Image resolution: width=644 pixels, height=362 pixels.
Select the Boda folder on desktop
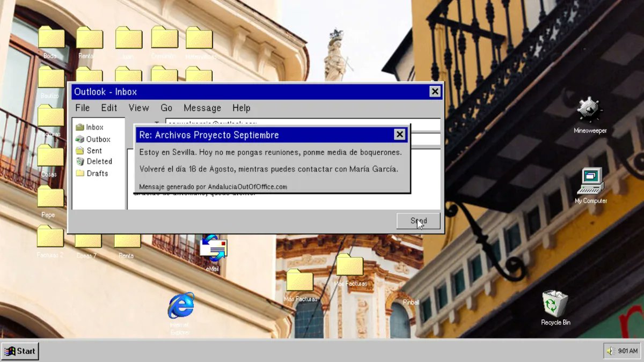pyautogui.click(x=51, y=42)
